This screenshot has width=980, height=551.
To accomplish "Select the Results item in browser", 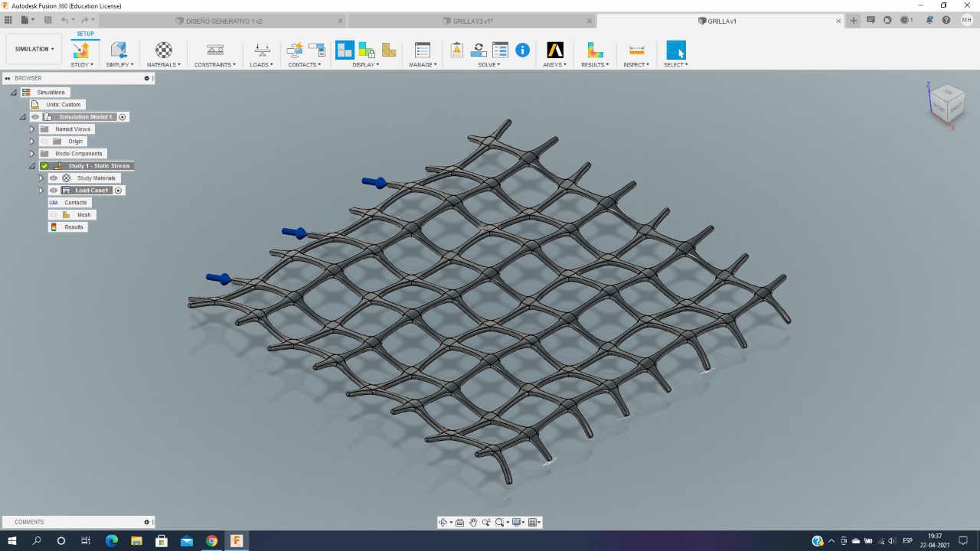I will pyautogui.click(x=73, y=227).
